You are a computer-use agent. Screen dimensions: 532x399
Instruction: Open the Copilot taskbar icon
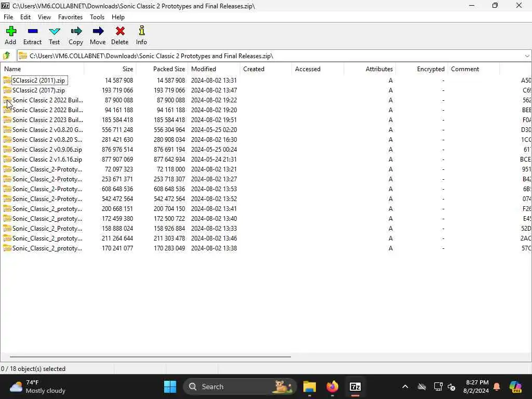[x=515, y=387]
